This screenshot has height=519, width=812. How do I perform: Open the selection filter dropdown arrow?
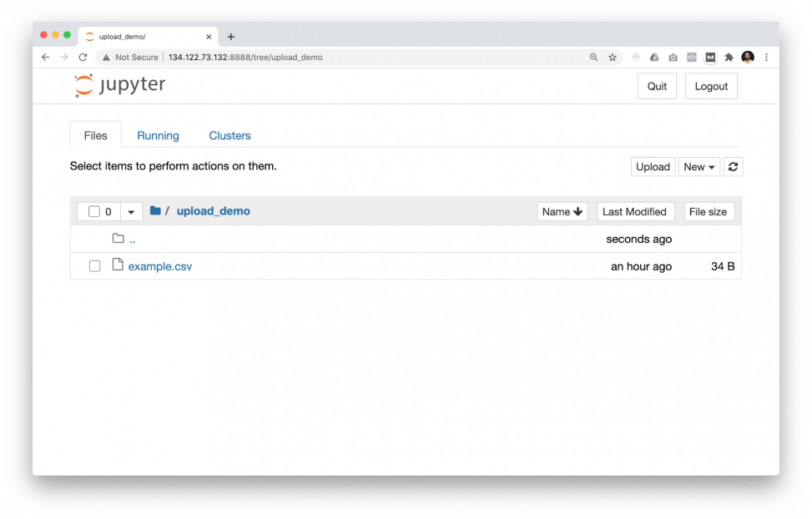[130, 211]
